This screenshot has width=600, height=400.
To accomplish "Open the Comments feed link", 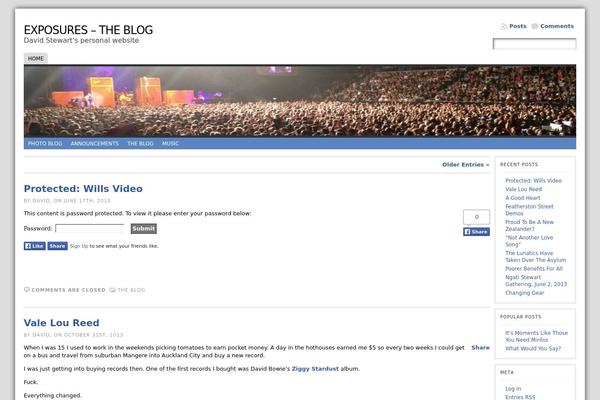I will click(x=557, y=26).
